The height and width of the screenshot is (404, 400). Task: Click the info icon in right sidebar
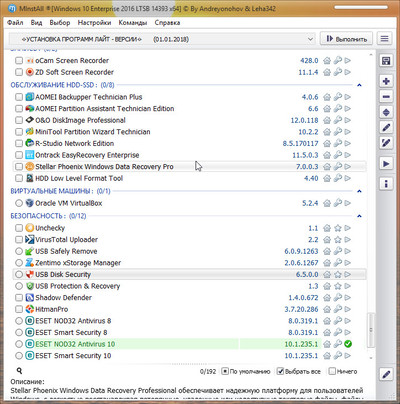tap(386, 183)
